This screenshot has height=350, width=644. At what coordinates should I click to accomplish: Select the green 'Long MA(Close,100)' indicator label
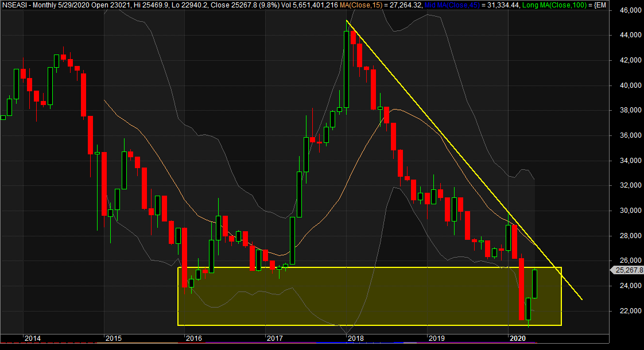[x=554, y=5]
